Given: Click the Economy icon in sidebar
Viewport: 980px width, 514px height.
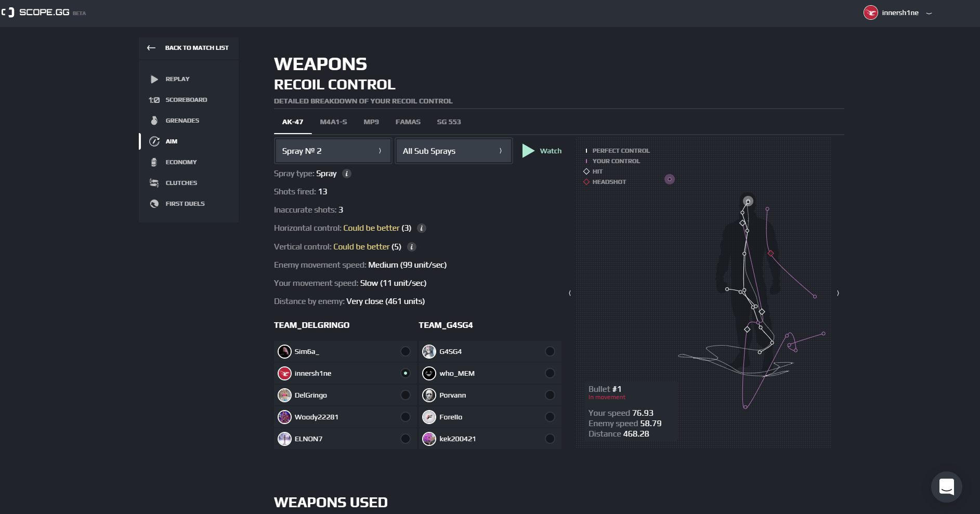Looking at the screenshot, I should (154, 162).
